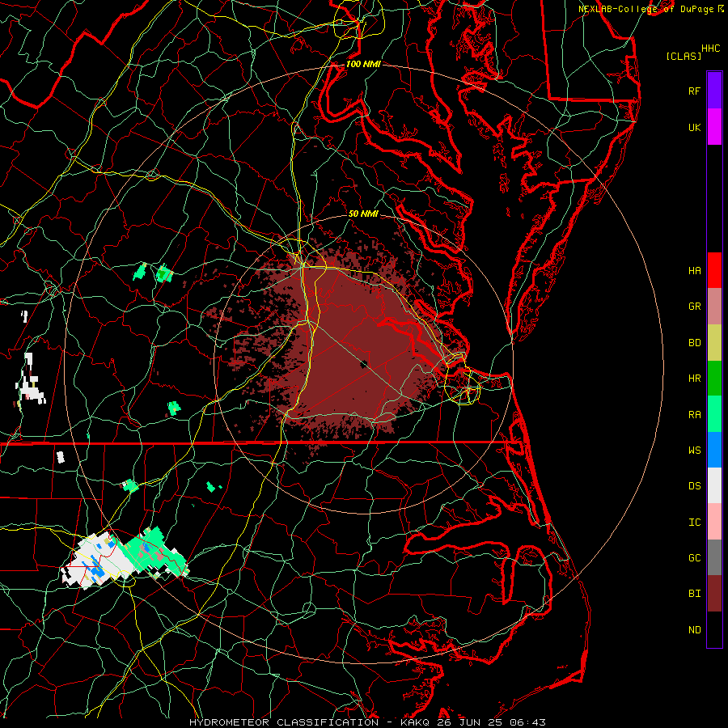Screen dimensions: 728x728
Task: Click the BI brown legend swatch
Action: pos(714,594)
